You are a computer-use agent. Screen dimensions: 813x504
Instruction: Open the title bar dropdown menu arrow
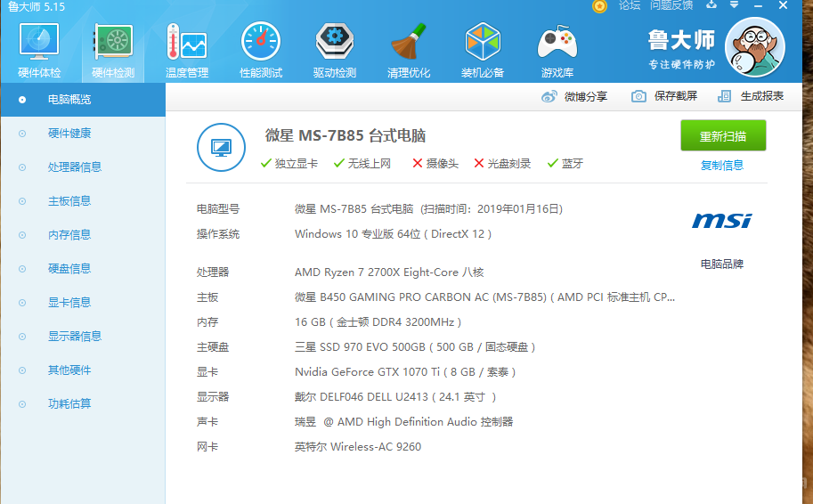(x=734, y=5)
